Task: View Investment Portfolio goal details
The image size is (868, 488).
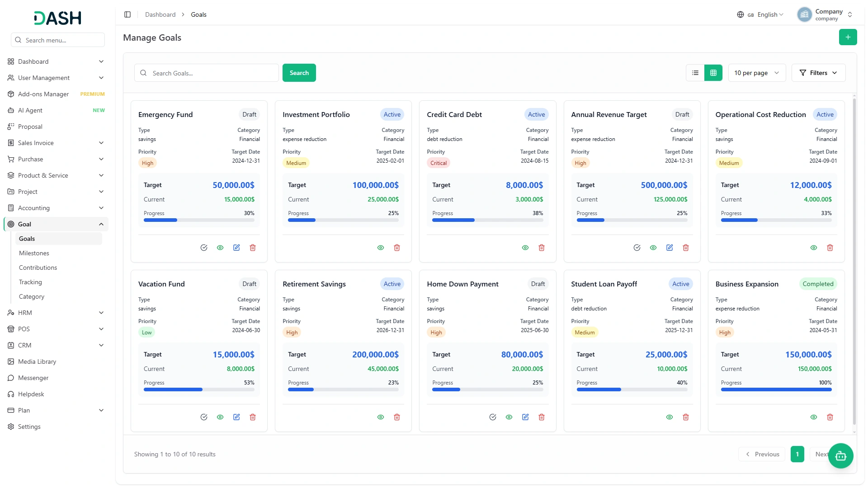Action: coord(381,248)
